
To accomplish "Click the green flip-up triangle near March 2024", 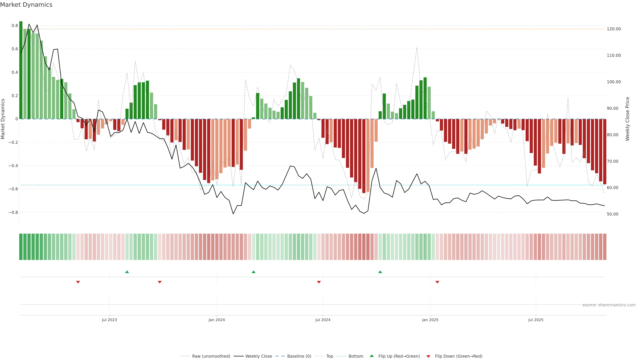I will point(254,272).
